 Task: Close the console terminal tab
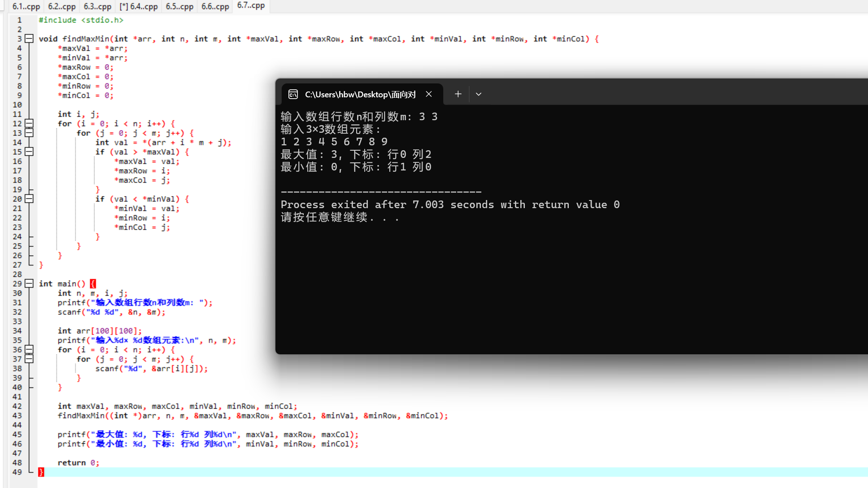(429, 94)
